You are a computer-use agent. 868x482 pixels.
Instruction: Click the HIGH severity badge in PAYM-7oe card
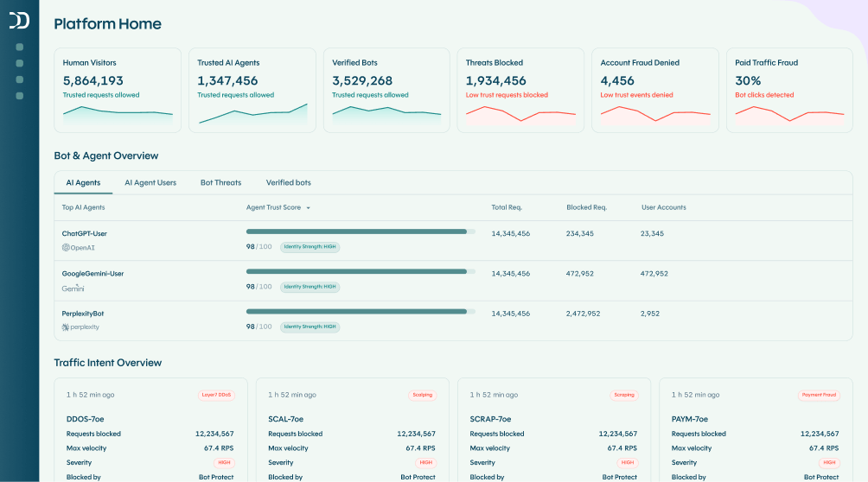click(829, 463)
